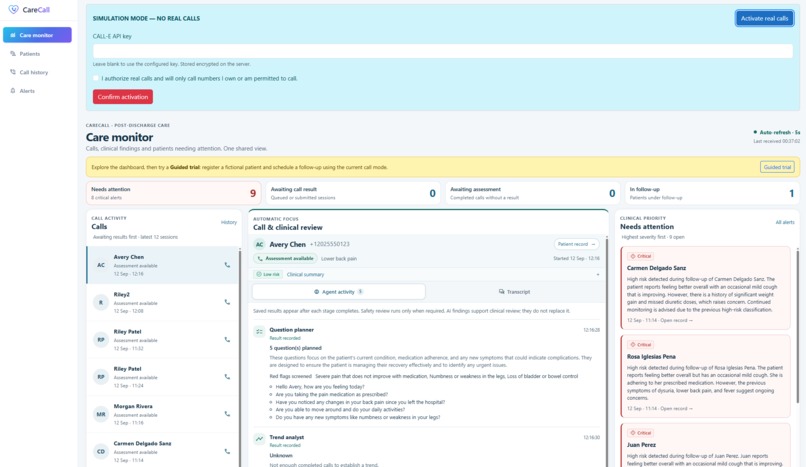Viewport: 806px width, 467px height.
Task: Click the red Confirm activation button
Action: pyautogui.click(x=123, y=97)
